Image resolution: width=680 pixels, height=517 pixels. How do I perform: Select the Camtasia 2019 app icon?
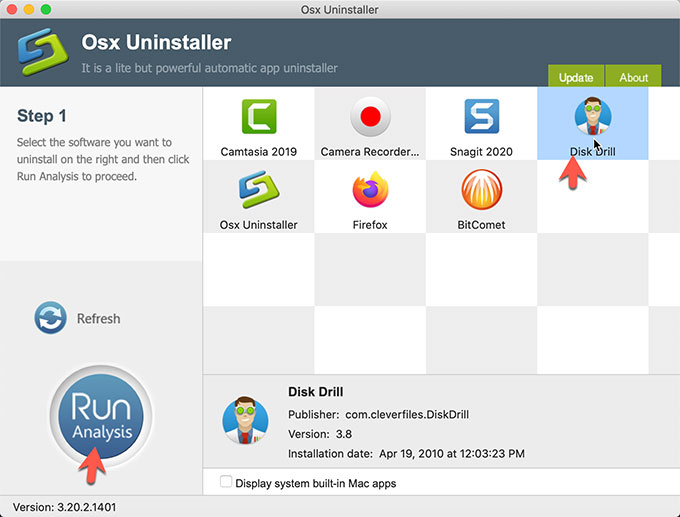(259, 117)
